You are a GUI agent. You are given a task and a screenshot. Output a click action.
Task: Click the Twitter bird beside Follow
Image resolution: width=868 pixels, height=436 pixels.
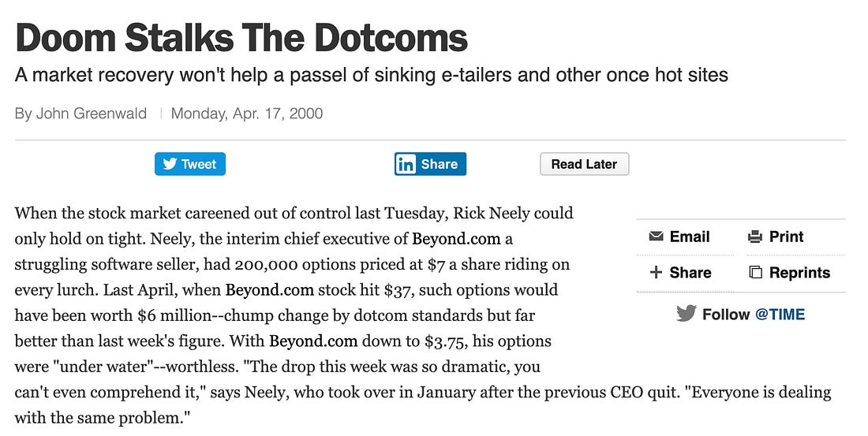click(x=687, y=314)
